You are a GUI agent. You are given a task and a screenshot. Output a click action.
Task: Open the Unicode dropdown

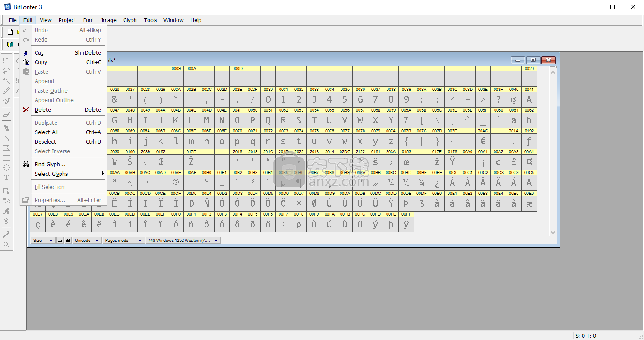(x=87, y=241)
